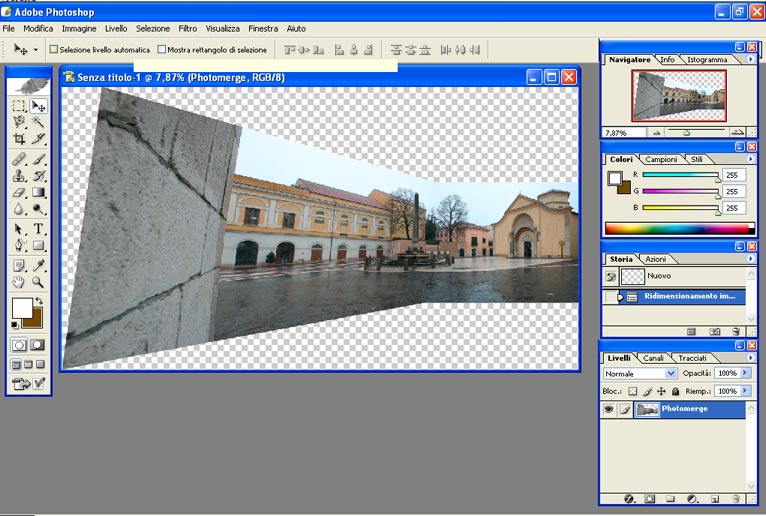Select the Eraser tool

click(x=19, y=193)
